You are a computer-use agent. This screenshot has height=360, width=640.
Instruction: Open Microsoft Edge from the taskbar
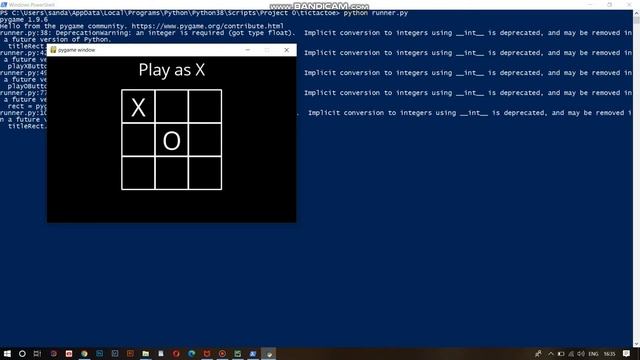pyautogui.click(x=191, y=353)
